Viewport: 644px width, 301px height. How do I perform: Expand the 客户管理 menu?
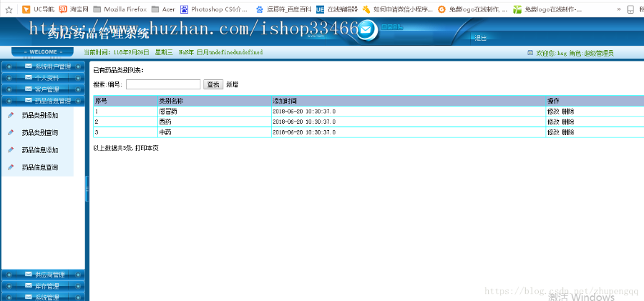(43, 89)
